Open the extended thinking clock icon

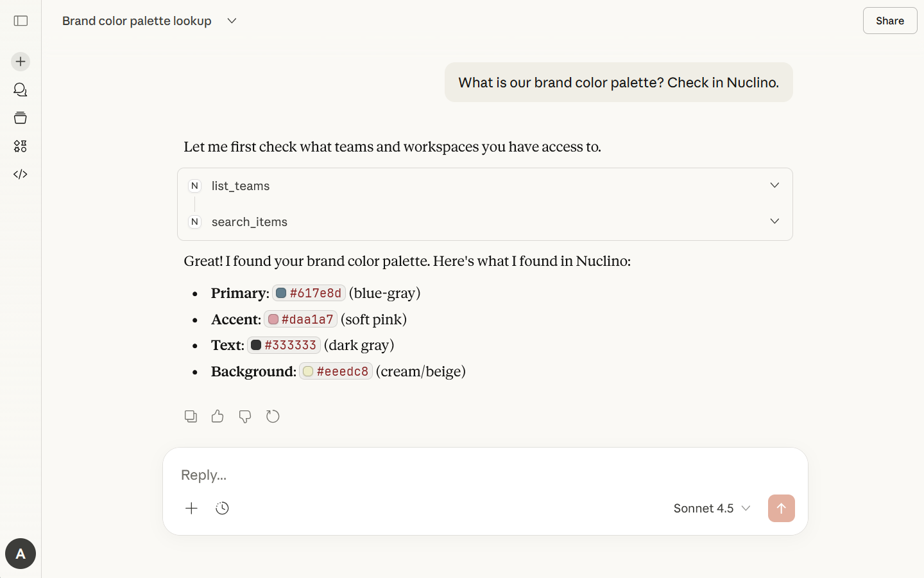tap(223, 508)
